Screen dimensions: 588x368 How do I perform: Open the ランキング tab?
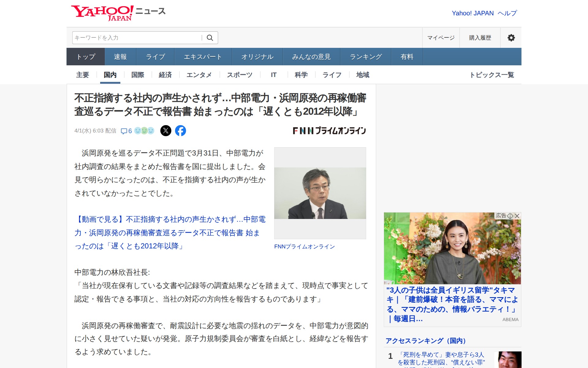tap(366, 57)
